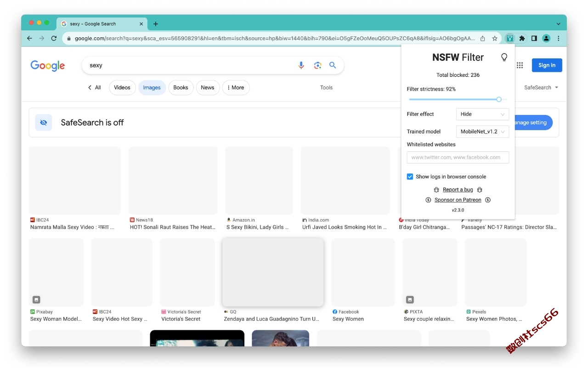Open the Victoria's Secret result link
Image resolution: width=588 pixels, height=368 pixels.
(181, 319)
